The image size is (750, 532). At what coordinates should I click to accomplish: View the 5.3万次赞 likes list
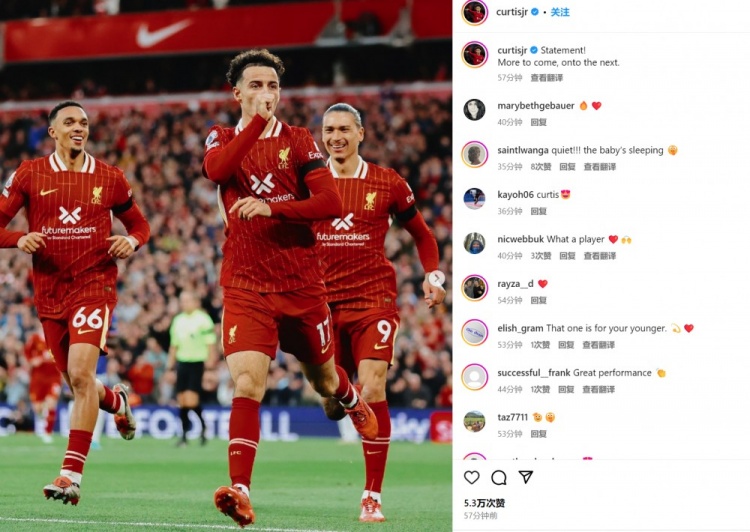[x=485, y=503]
